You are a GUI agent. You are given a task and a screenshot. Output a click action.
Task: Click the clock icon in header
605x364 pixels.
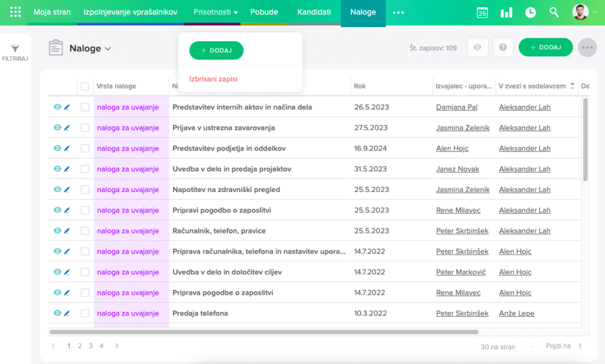tap(531, 12)
